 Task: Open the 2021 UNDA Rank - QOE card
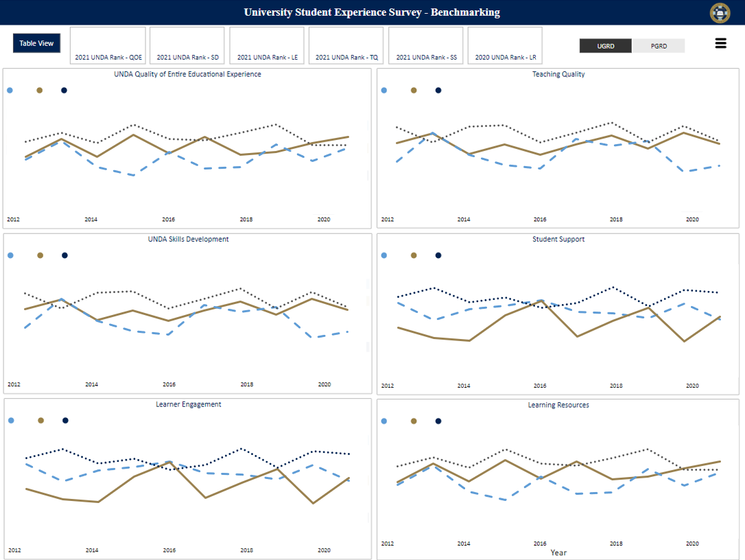click(x=108, y=45)
